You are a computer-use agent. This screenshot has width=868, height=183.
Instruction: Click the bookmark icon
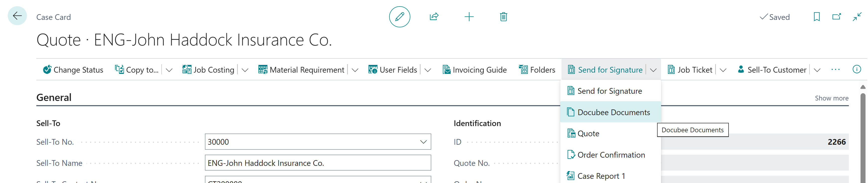[x=817, y=16]
